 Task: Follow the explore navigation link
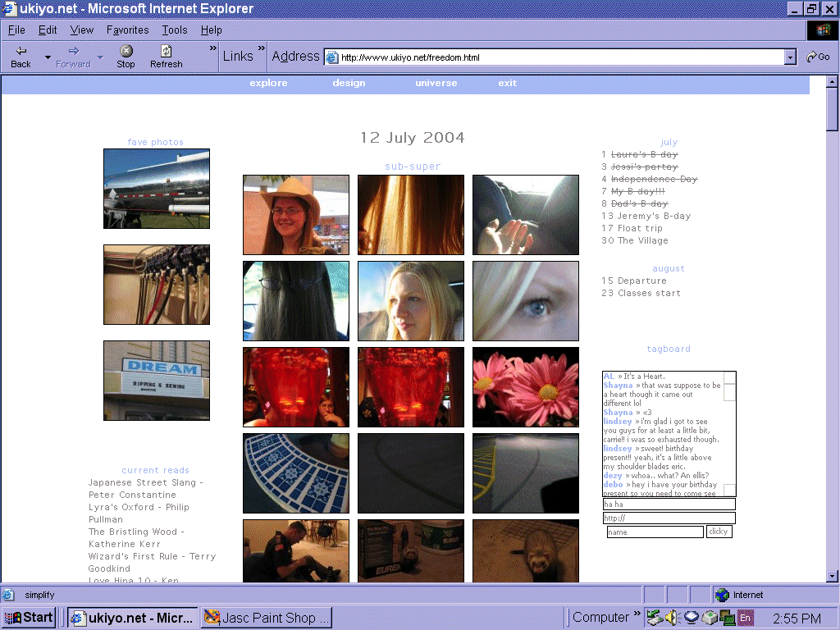tap(268, 83)
